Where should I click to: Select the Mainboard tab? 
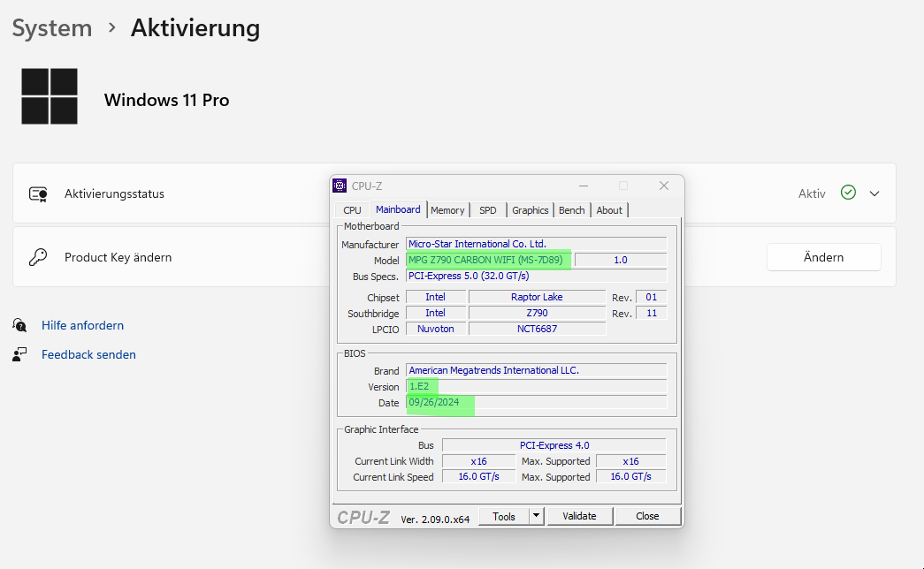point(399,209)
